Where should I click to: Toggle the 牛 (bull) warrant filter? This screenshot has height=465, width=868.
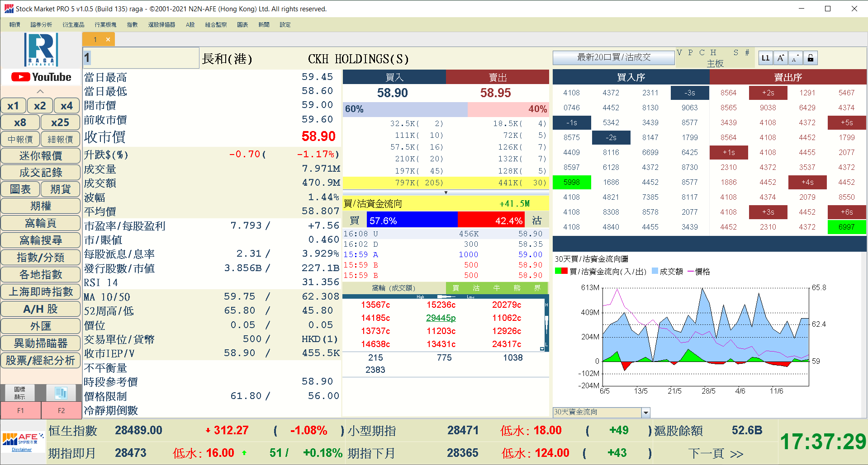point(497,288)
